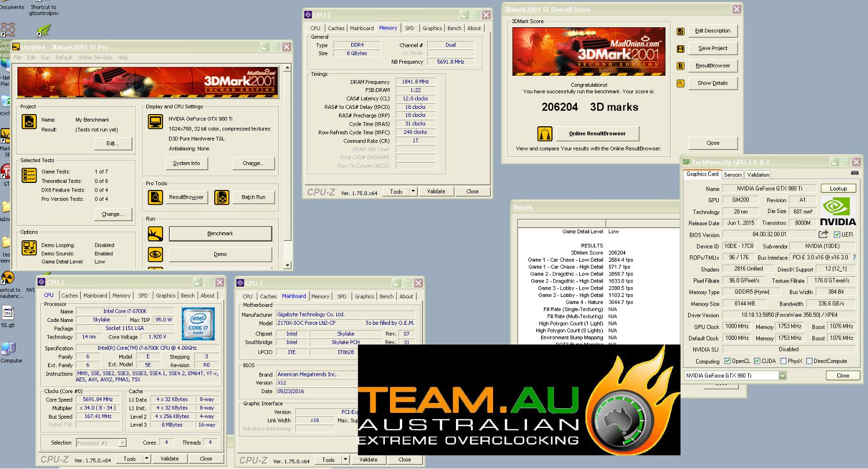
Task: Click the Demo eye icon in the Run group
Action: 155,254
